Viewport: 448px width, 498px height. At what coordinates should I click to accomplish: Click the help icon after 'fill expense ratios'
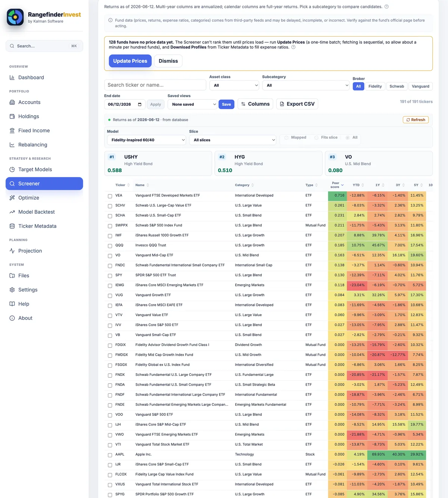293,47
